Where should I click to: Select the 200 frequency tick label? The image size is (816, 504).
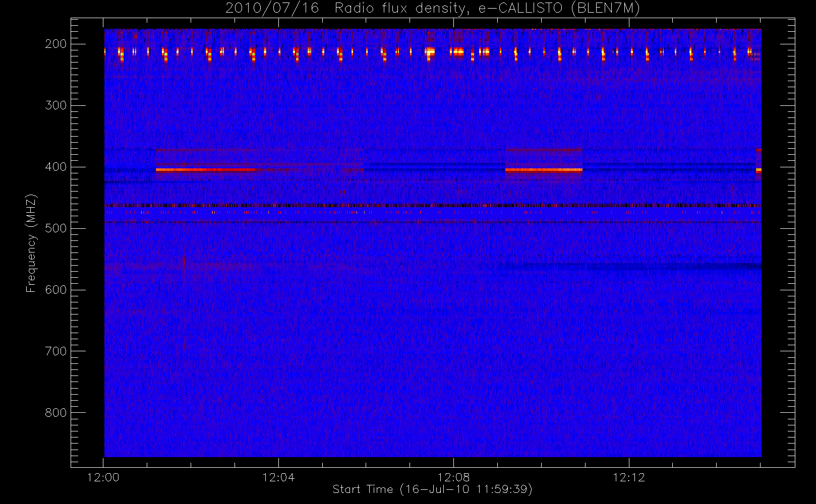tap(56, 44)
